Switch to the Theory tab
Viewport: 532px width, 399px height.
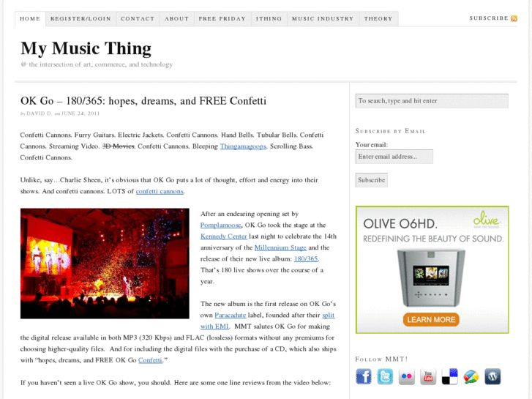tap(378, 19)
